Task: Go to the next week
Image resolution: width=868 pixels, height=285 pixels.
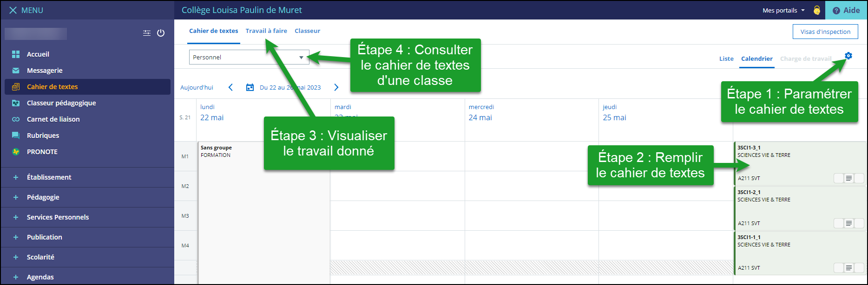Action: coord(336,87)
